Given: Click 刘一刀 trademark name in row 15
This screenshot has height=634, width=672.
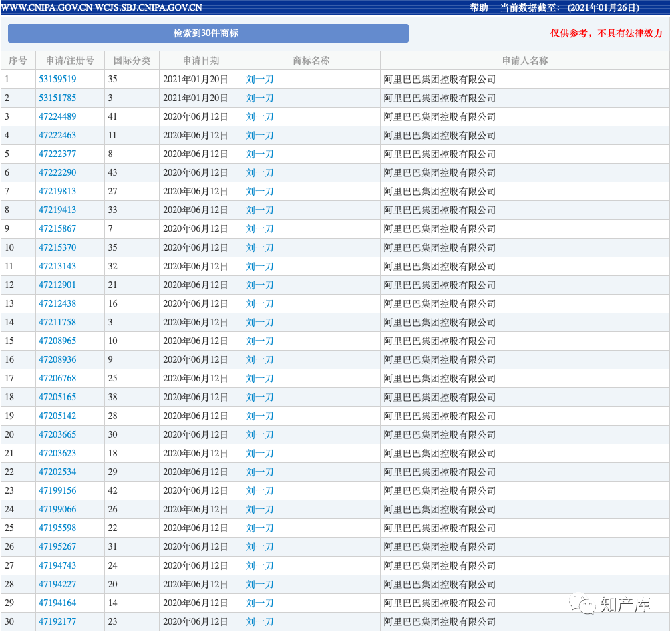Looking at the screenshot, I should point(260,341).
